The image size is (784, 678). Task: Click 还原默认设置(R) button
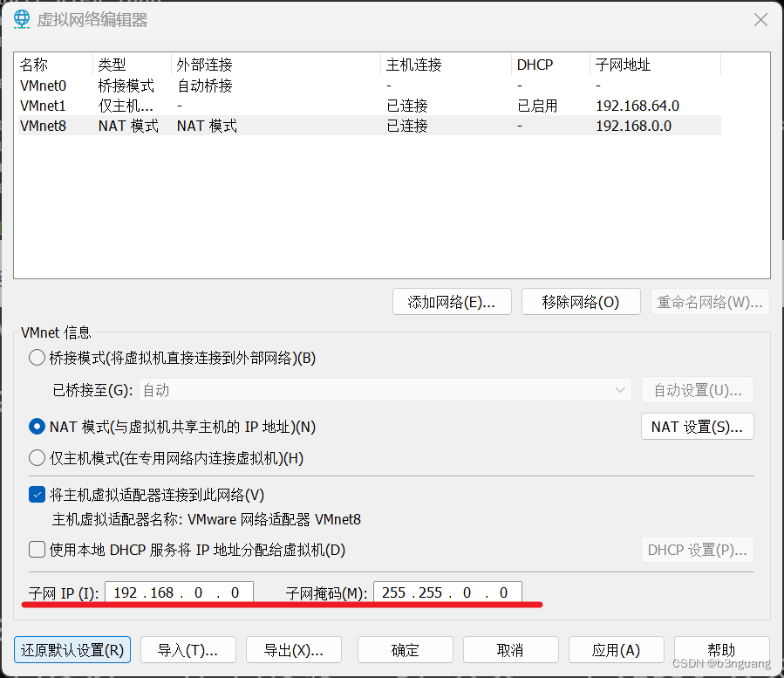(72, 650)
